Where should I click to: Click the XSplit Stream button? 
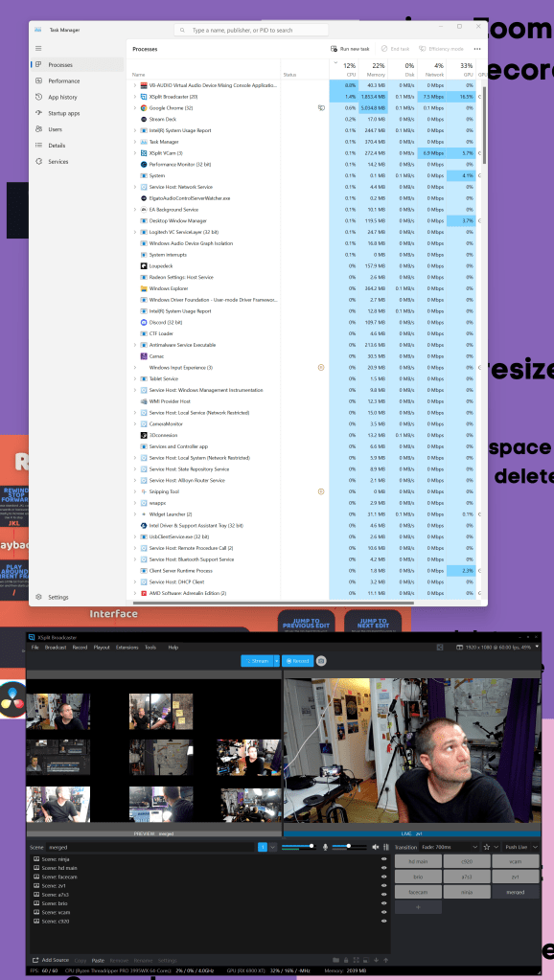[x=257, y=661]
